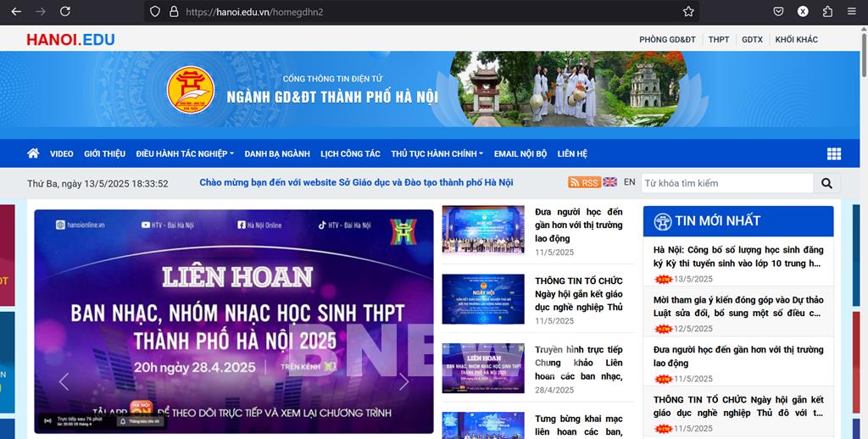Open middle article Đưa người học đến gần hơn
This screenshot has width=868, height=439.
click(x=578, y=225)
